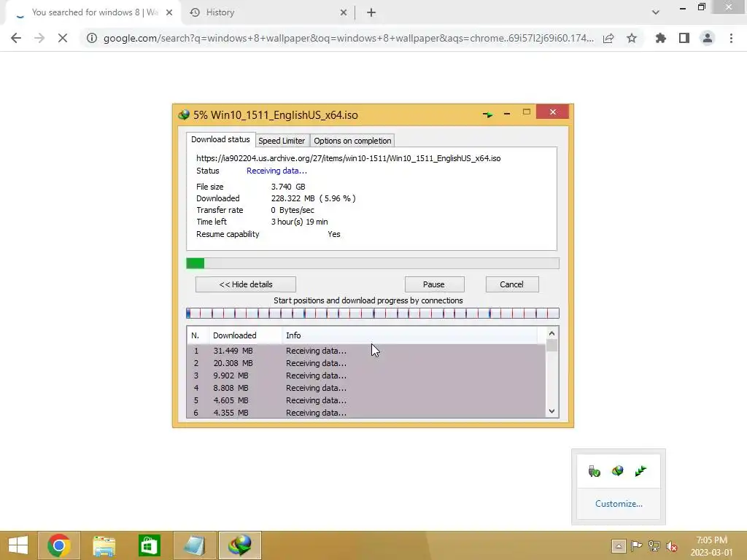Screen dimensions: 747x560
Task: Select the 'You searched for windows 8' browser tab
Action: 94,13
